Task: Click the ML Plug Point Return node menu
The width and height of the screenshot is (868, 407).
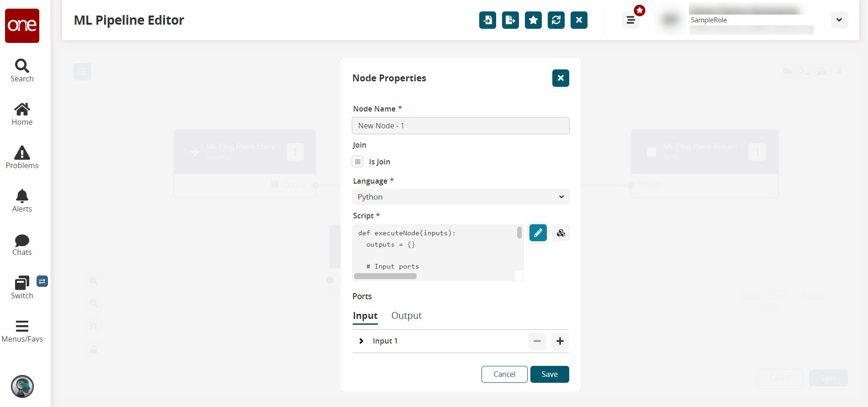Action: point(757,152)
